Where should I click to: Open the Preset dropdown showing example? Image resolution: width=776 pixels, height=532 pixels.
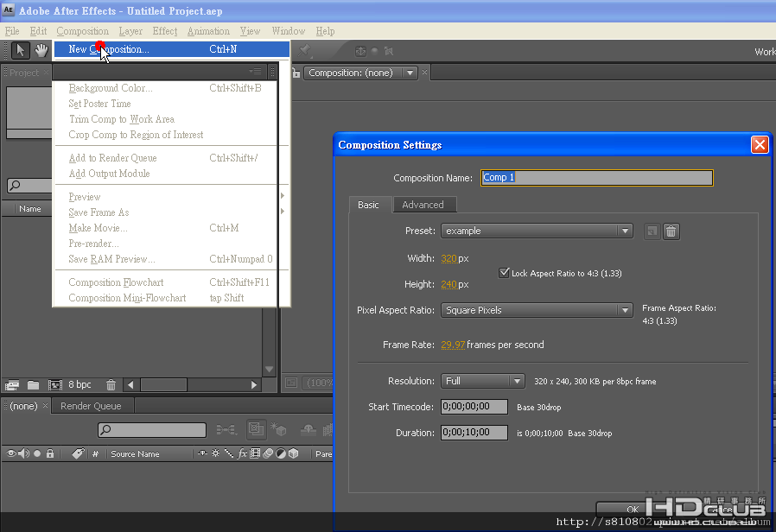(537, 231)
